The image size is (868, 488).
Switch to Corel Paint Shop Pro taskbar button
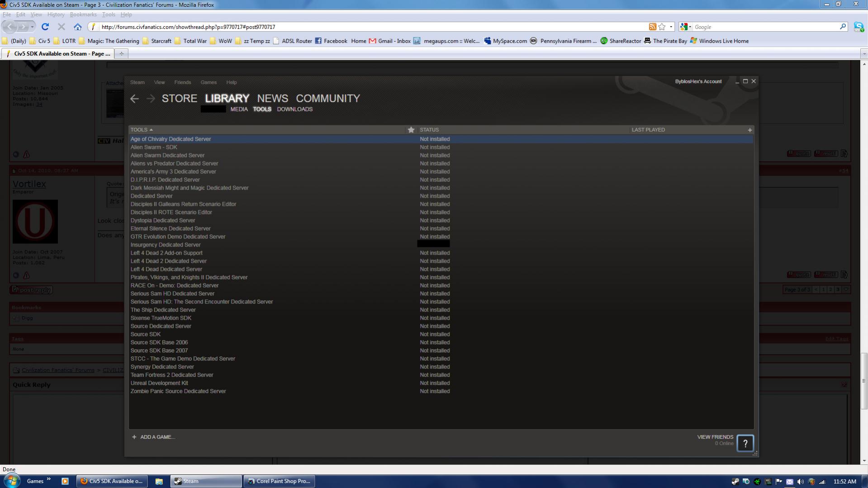(x=279, y=481)
